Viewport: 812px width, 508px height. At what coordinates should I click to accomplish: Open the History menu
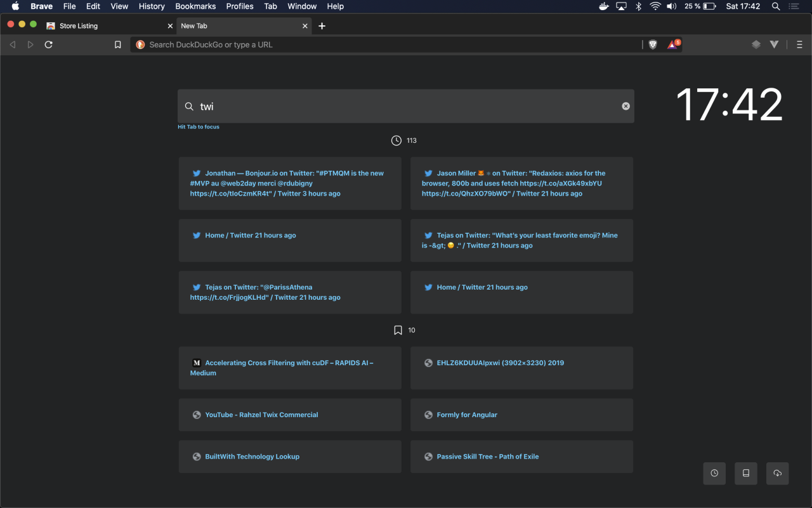pos(152,6)
